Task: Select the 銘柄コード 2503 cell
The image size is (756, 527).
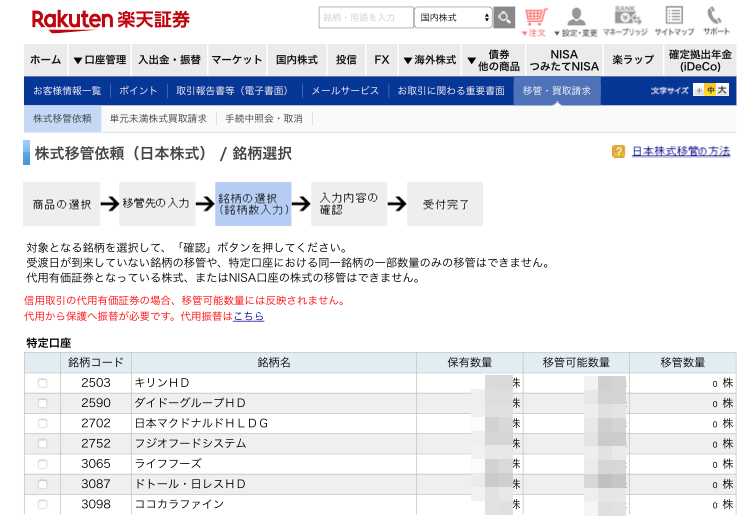Action: click(95, 383)
